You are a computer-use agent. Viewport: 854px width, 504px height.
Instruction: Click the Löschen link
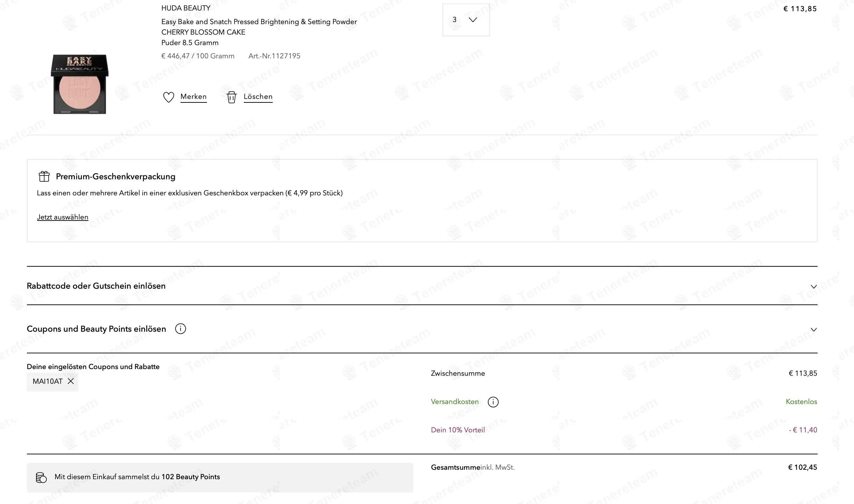click(258, 97)
